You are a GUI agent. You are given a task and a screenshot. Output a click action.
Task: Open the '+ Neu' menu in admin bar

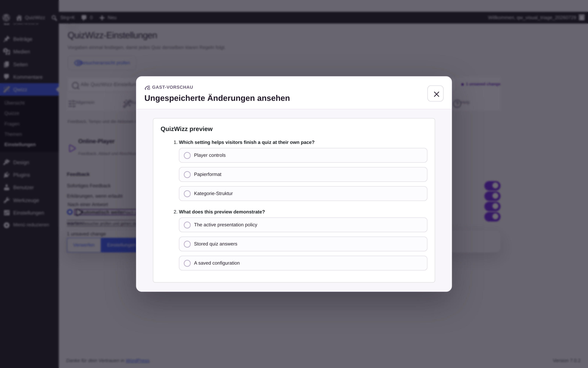coord(108,18)
